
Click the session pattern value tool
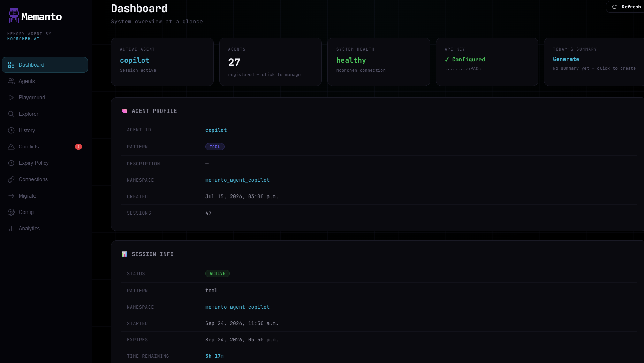pyautogui.click(x=211, y=291)
